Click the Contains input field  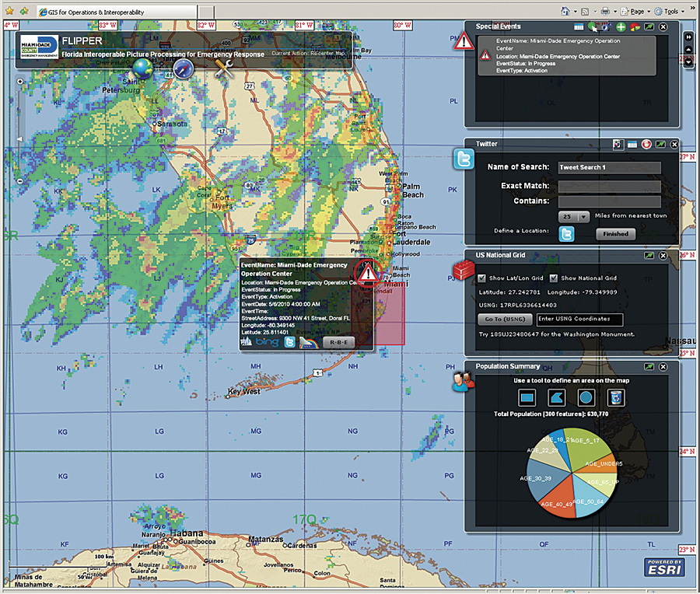pyautogui.click(x=609, y=201)
